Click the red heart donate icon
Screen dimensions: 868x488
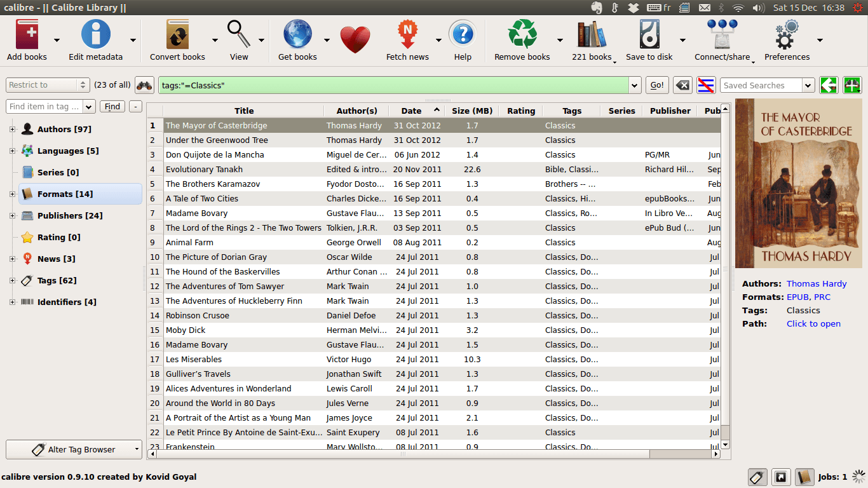[355, 39]
